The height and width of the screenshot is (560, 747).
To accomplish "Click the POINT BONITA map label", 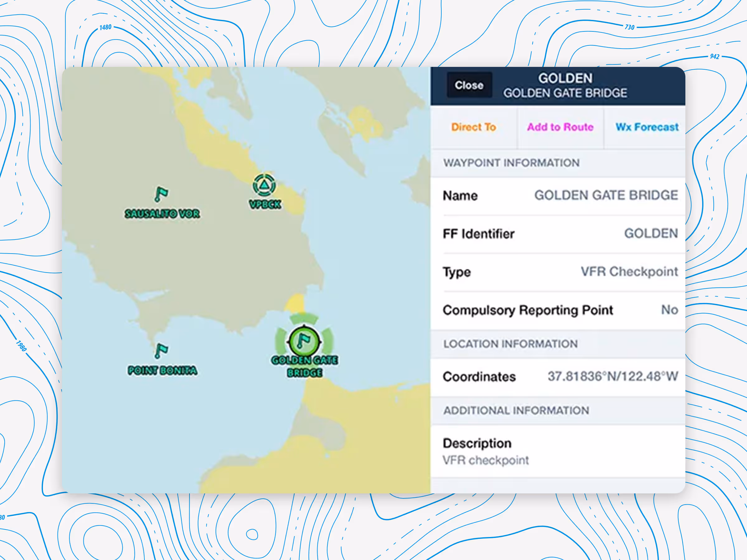I will click(162, 370).
